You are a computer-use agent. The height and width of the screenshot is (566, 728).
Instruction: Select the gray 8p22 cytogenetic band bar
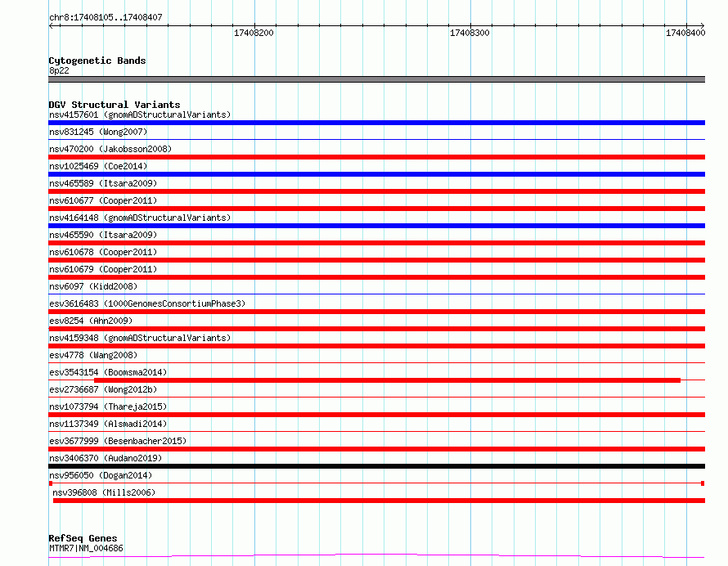(376, 79)
